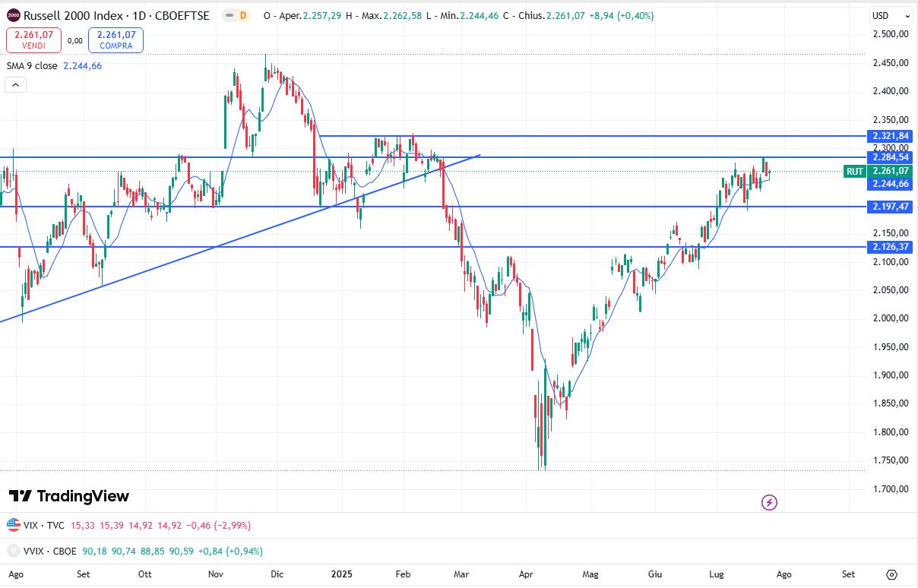Open the USD currency dropdown
Image resolution: width=918 pixels, height=588 pixels.
click(891, 15)
